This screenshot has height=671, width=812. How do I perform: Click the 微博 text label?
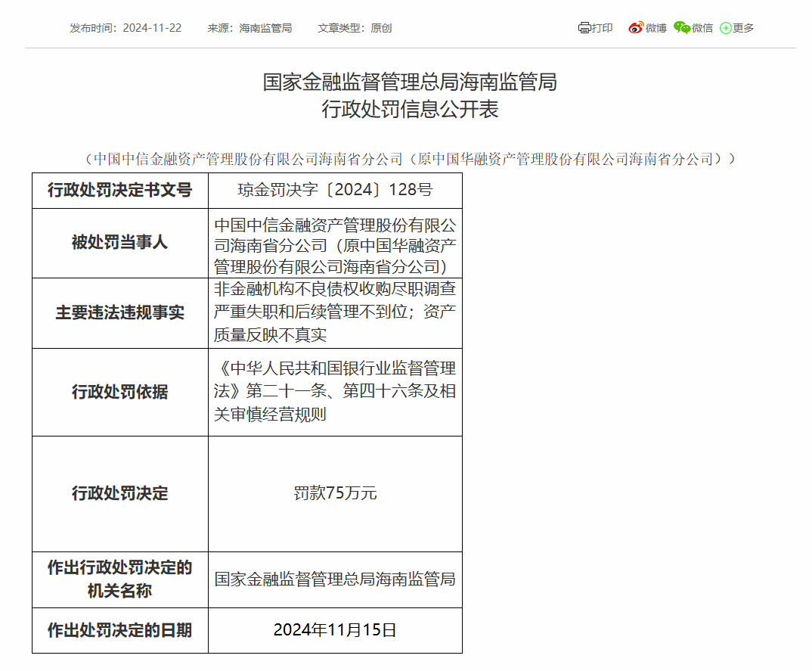click(x=656, y=28)
